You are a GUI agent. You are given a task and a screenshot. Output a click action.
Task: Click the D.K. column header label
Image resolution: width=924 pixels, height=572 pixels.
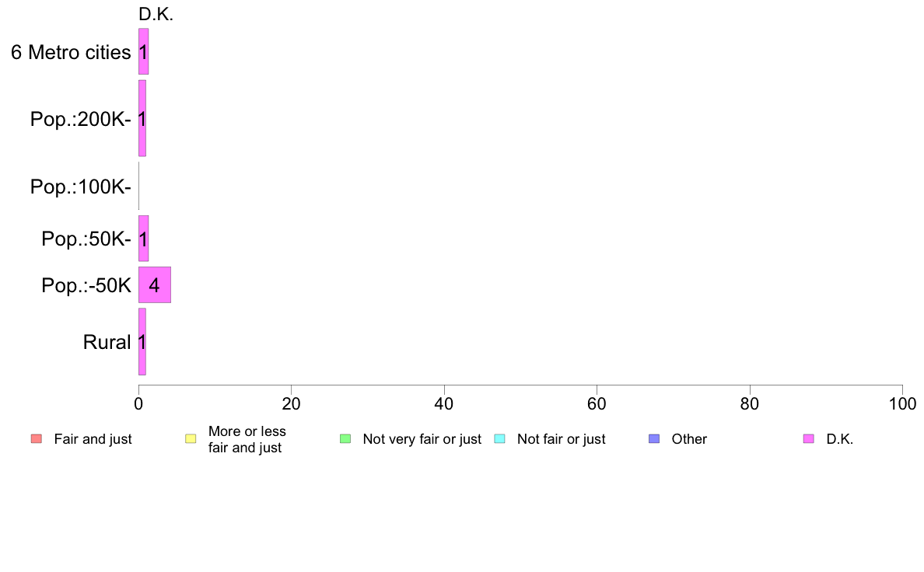(156, 15)
